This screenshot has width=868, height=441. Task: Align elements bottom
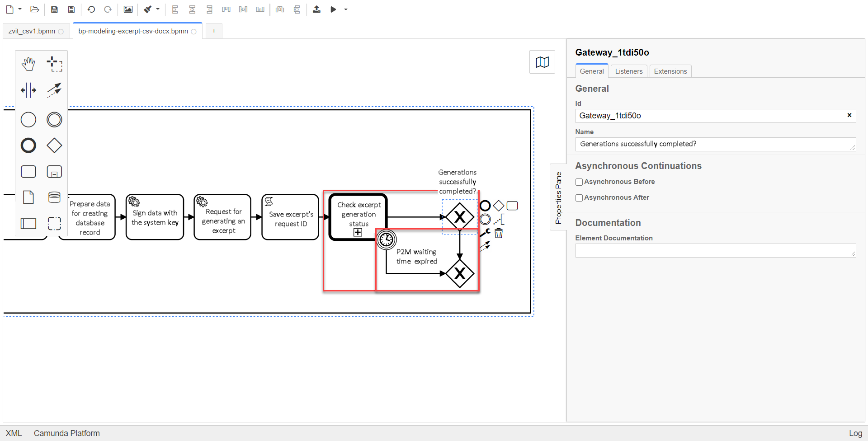(x=260, y=9)
